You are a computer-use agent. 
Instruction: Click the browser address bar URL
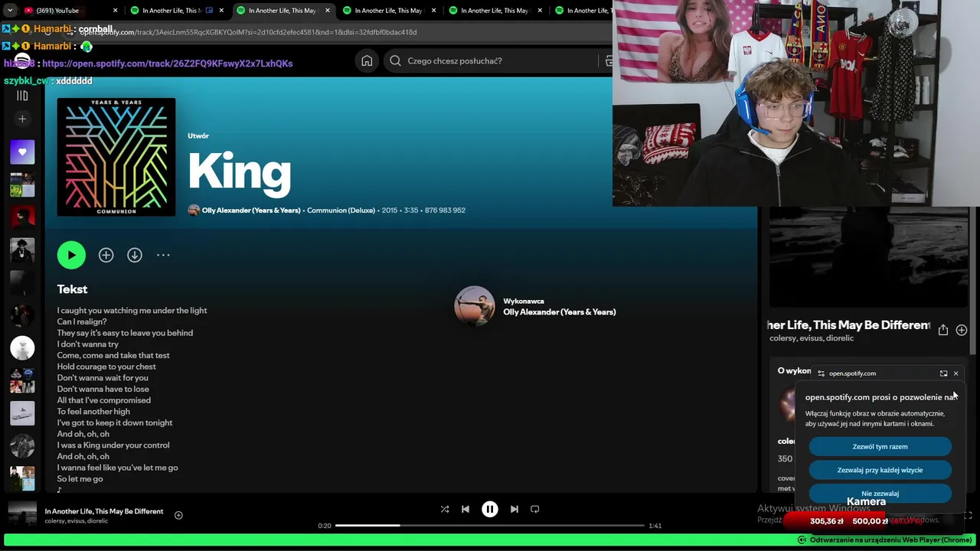point(249,32)
